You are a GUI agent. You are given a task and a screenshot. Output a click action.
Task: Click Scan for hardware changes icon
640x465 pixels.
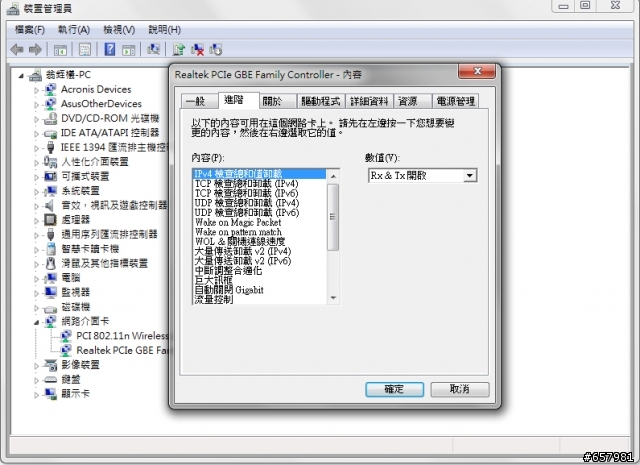(153, 50)
